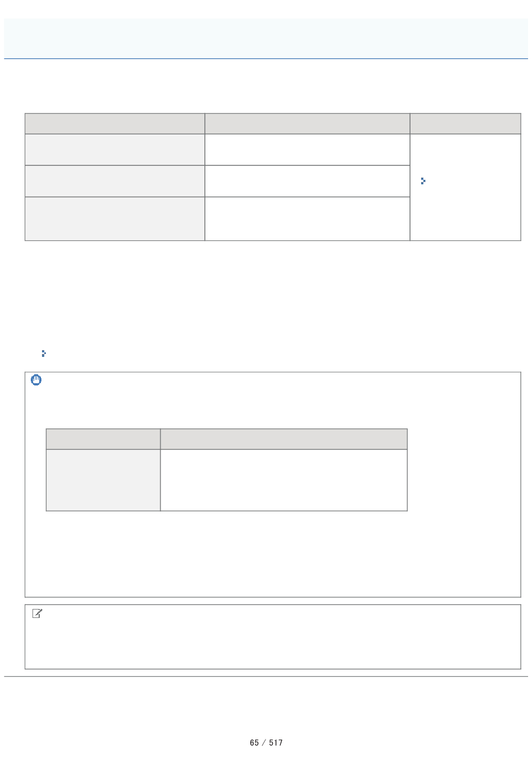The width and height of the screenshot is (532, 758).
Task: Click the blue hand Important icon
Action: click(36, 380)
